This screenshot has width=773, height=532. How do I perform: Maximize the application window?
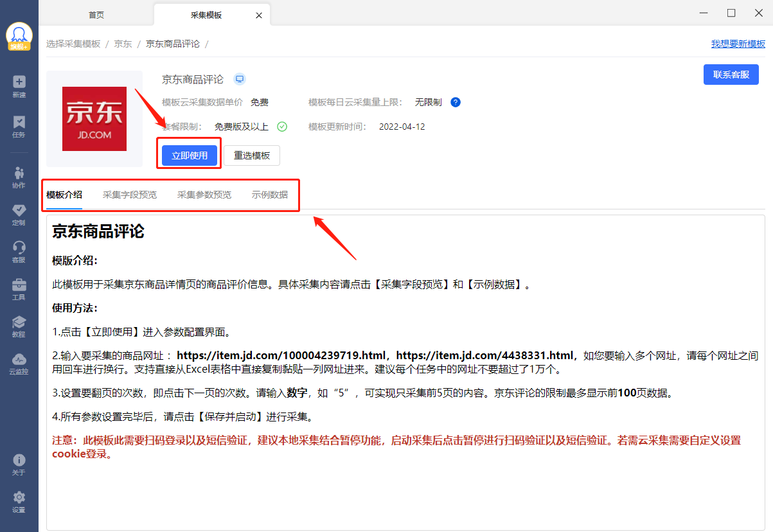click(x=731, y=13)
